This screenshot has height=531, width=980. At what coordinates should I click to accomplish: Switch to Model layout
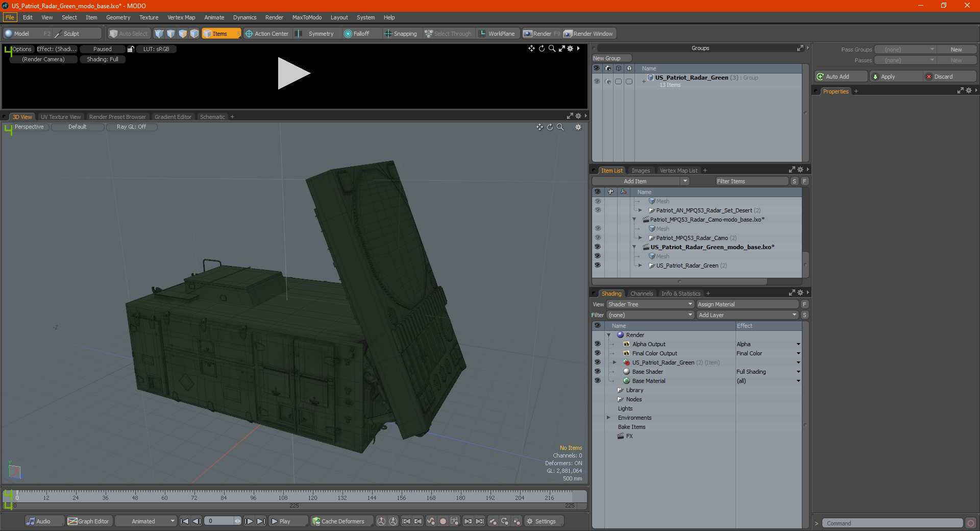tap(28, 34)
